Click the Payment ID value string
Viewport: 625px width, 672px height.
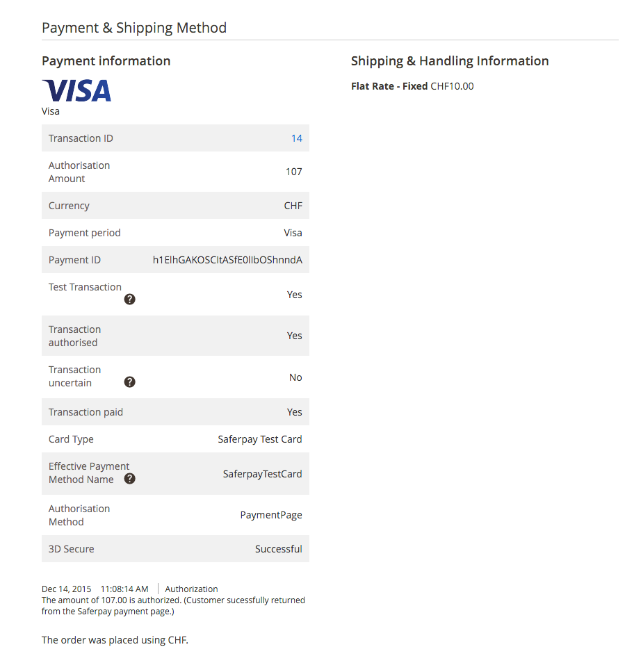click(227, 260)
